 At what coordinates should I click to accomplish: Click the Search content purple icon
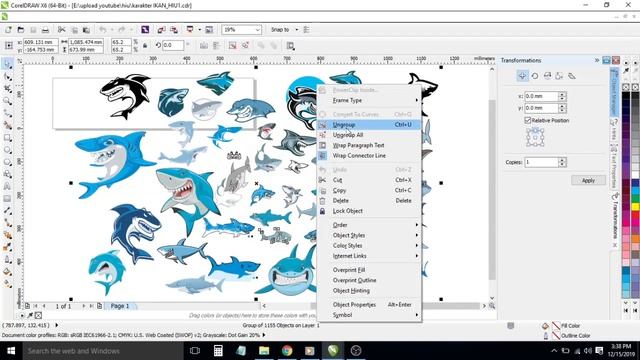click(145, 30)
